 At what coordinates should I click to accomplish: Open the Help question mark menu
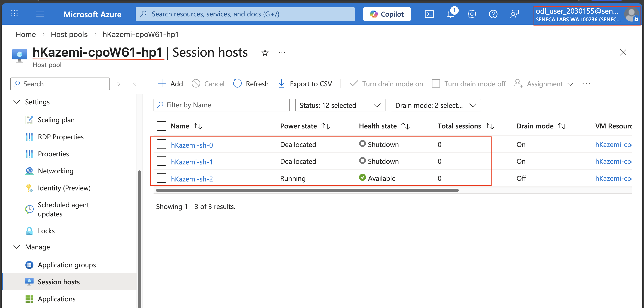493,14
